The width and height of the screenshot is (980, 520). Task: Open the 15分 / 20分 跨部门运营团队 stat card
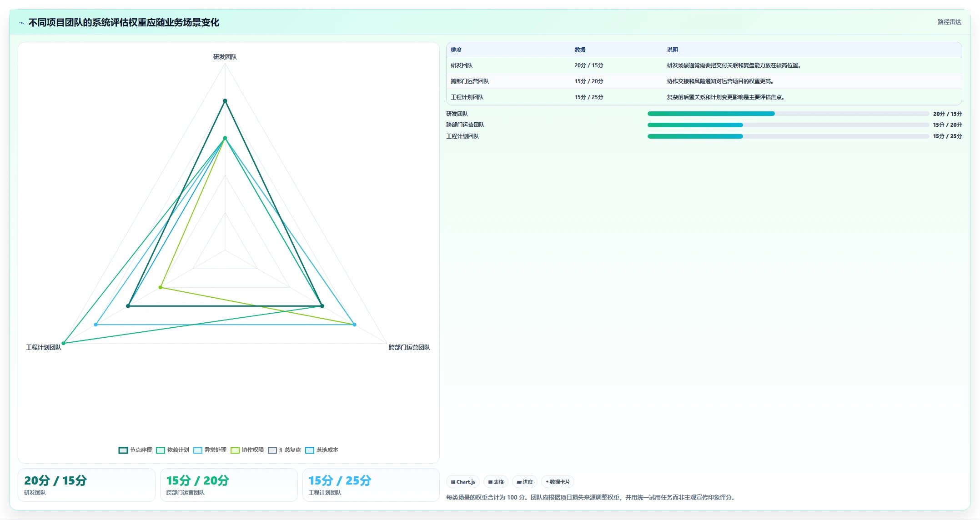[229, 485]
